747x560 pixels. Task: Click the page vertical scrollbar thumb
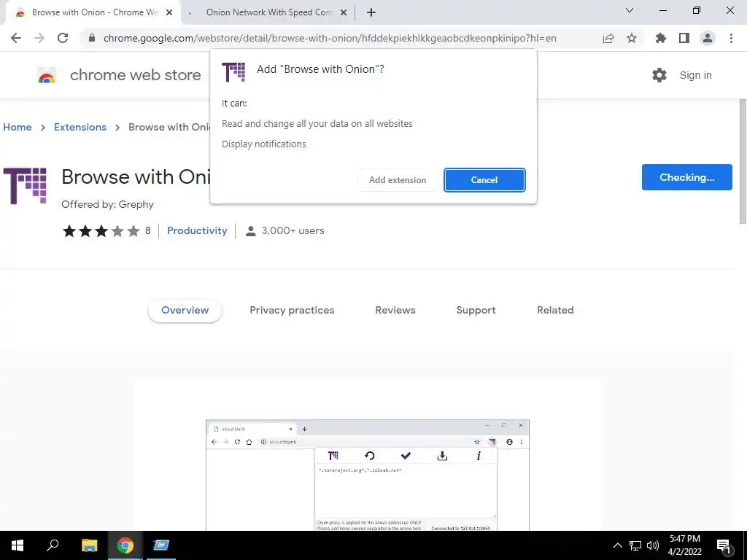[x=742, y=161]
